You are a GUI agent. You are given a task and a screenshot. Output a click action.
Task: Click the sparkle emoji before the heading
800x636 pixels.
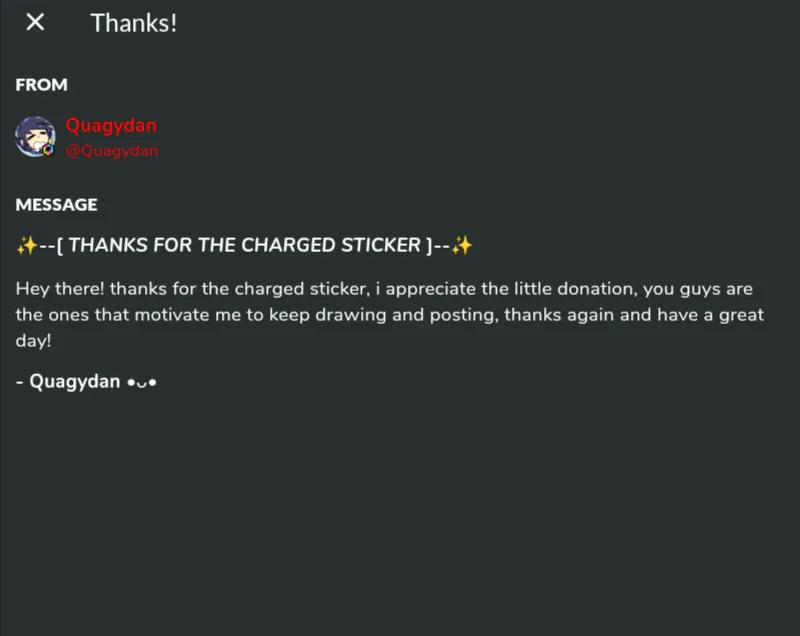click(26, 245)
